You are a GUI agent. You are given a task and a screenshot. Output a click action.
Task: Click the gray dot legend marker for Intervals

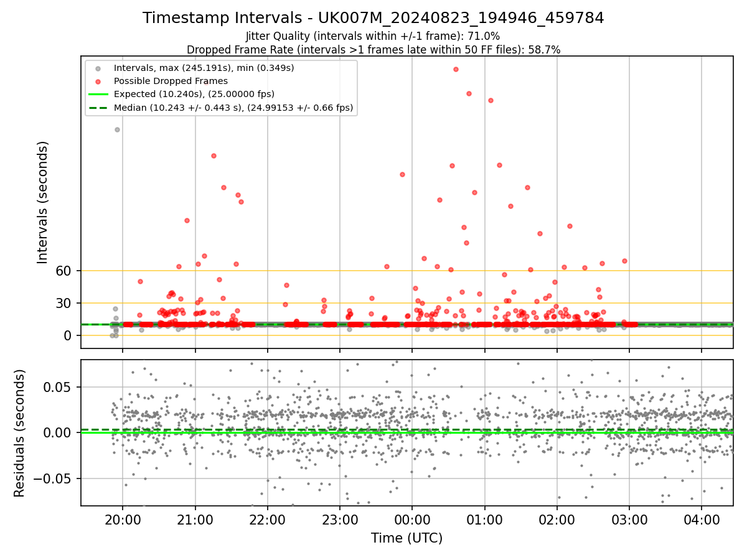(x=97, y=67)
